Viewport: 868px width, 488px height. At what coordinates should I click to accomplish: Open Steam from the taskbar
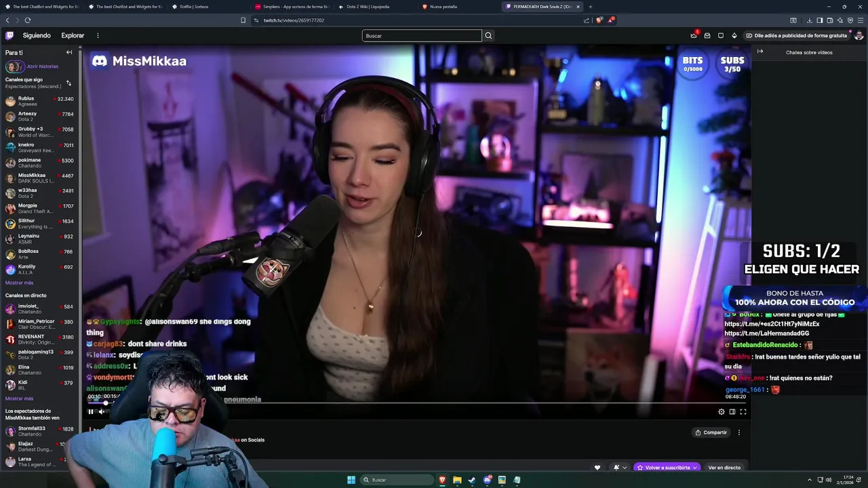click(x=472, y=480)
